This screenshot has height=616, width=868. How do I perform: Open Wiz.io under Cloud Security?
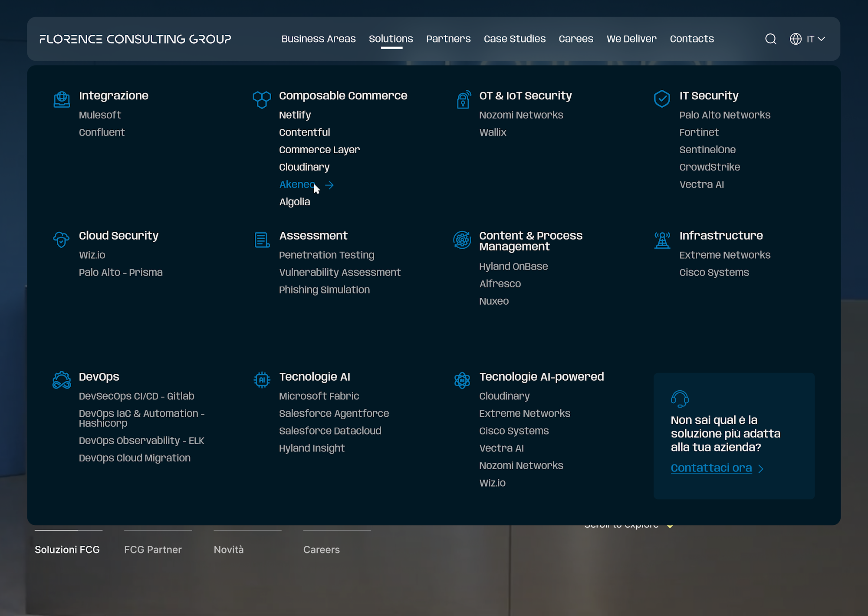click(92, 255)
